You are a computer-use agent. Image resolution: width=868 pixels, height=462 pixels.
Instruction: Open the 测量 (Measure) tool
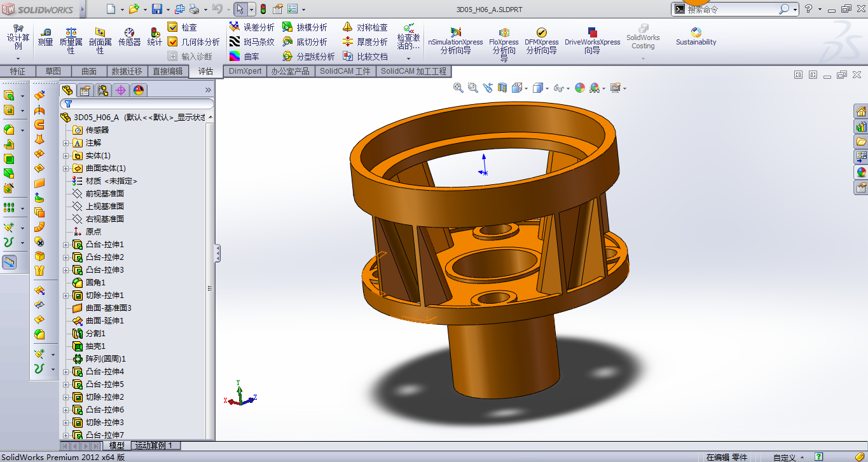coord(45,37)
